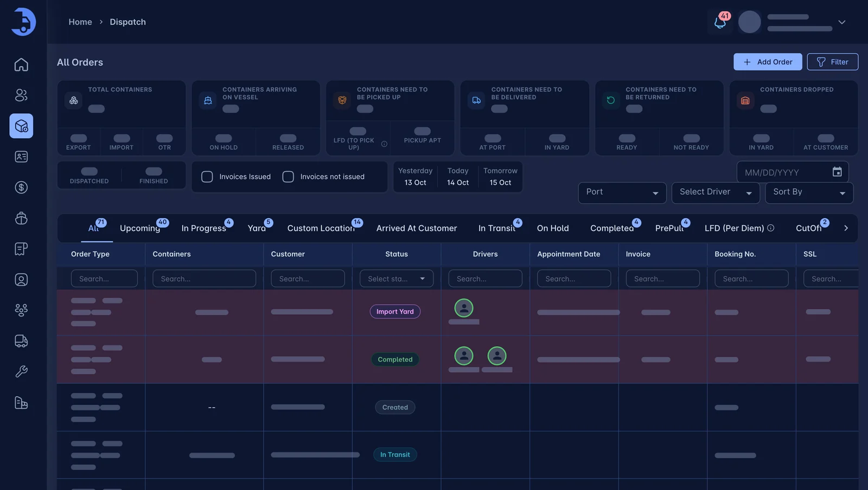This screenshot has height=490, width=868.
Task: Click Booking No. search field
Action: 751,279
